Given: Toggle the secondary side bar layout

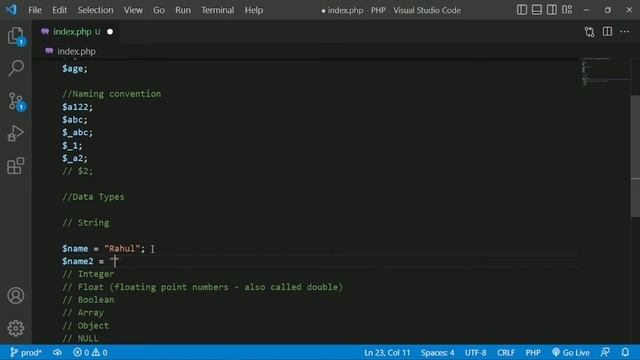Looking at the screenshot, I should tap(551, 10).
